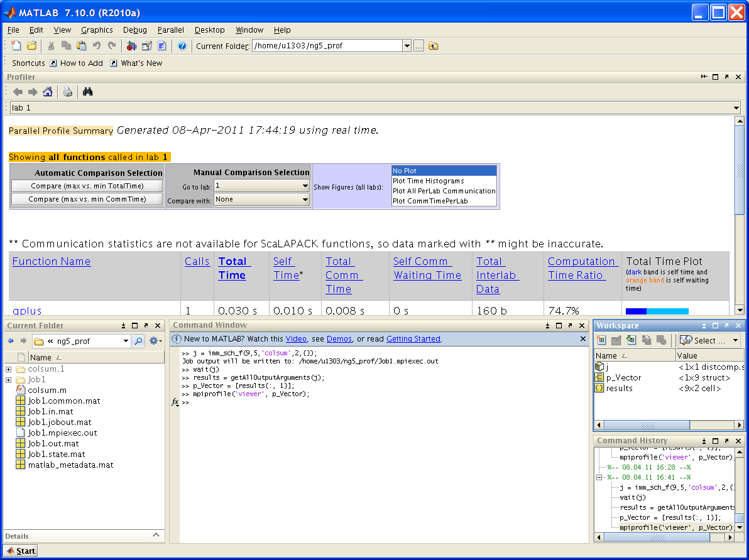This screenshot has width=749, height=560.
Task: Print the Profiler report
Action: coord(68,92)
